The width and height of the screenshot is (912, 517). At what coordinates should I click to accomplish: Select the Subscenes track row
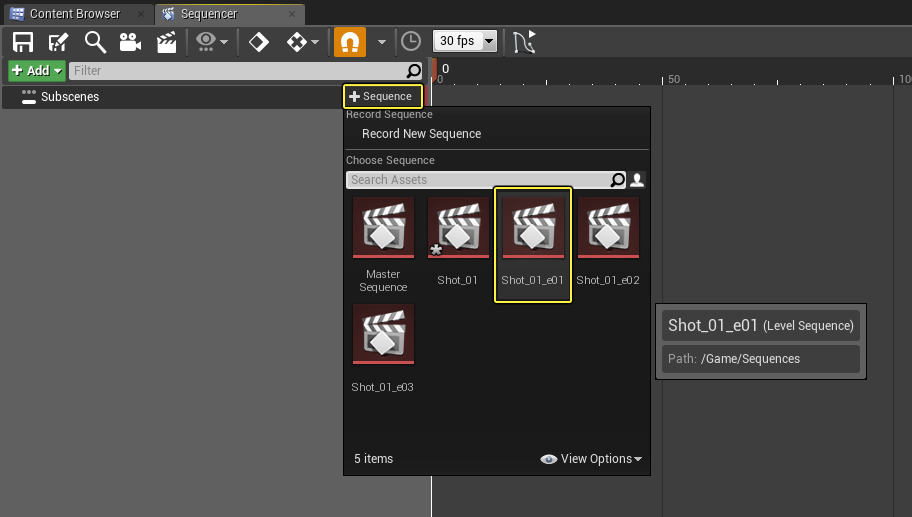172,97
